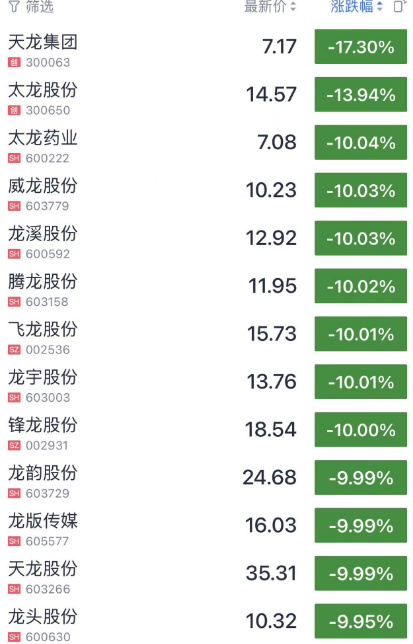The image size is (413, 644).
Task: Toggle the -17.30% change box
Action: pos(361,46)
